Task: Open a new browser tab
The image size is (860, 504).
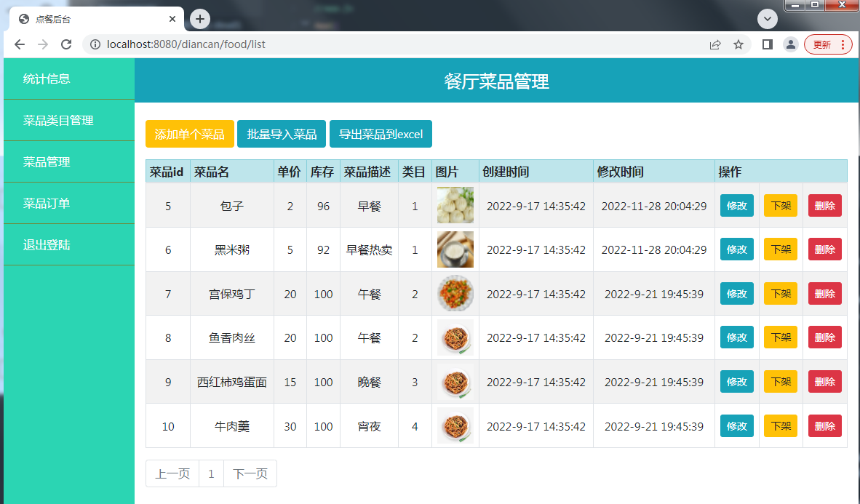Action: (x=200, y=19)
